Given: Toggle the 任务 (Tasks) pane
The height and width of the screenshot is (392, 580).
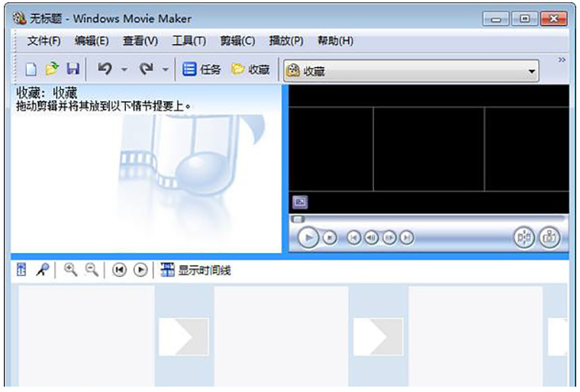Looking at the screenshot, I should 201,69.
